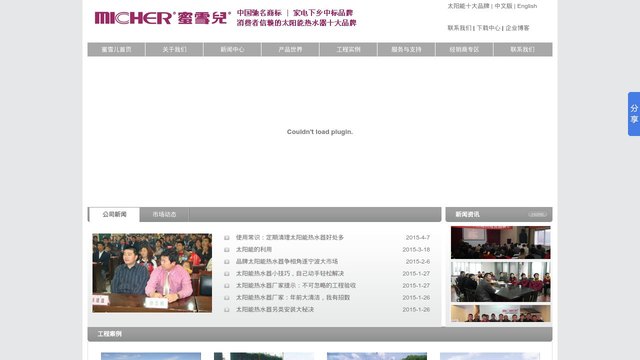Open 服务与支持 navigation item
The image size is (640, 360).
click(x=406, y=49)
